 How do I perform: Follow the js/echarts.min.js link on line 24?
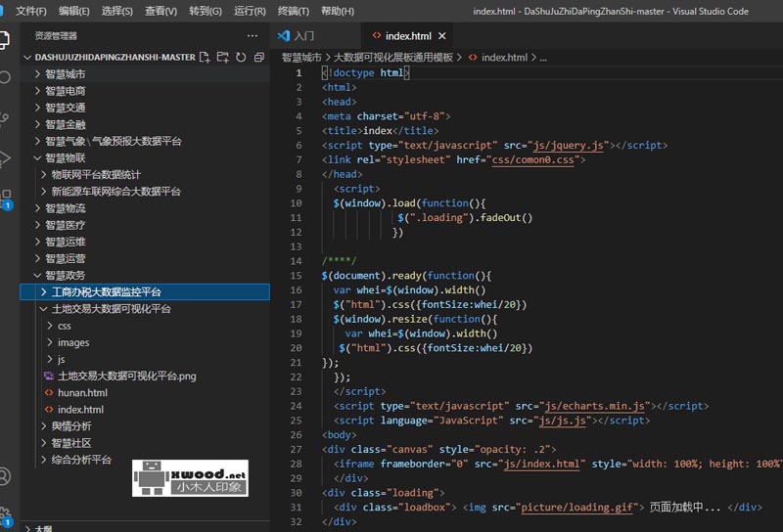tap(597, 406)
